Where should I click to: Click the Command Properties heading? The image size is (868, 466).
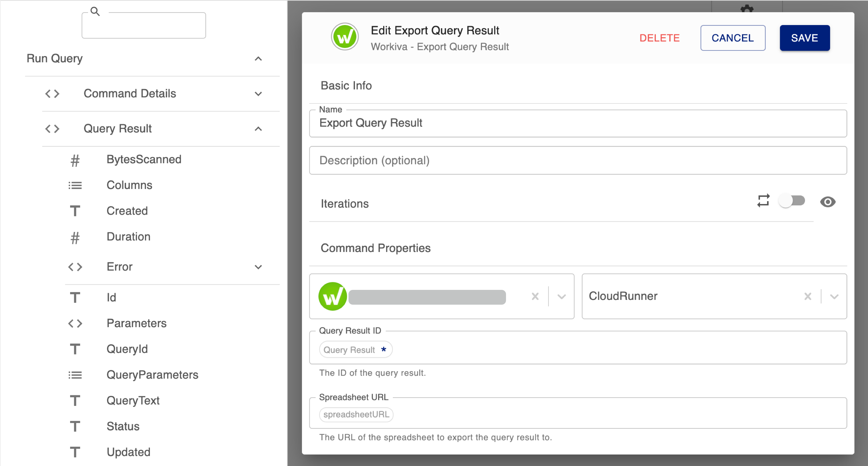pyautogui.click(x=375, y=248)
